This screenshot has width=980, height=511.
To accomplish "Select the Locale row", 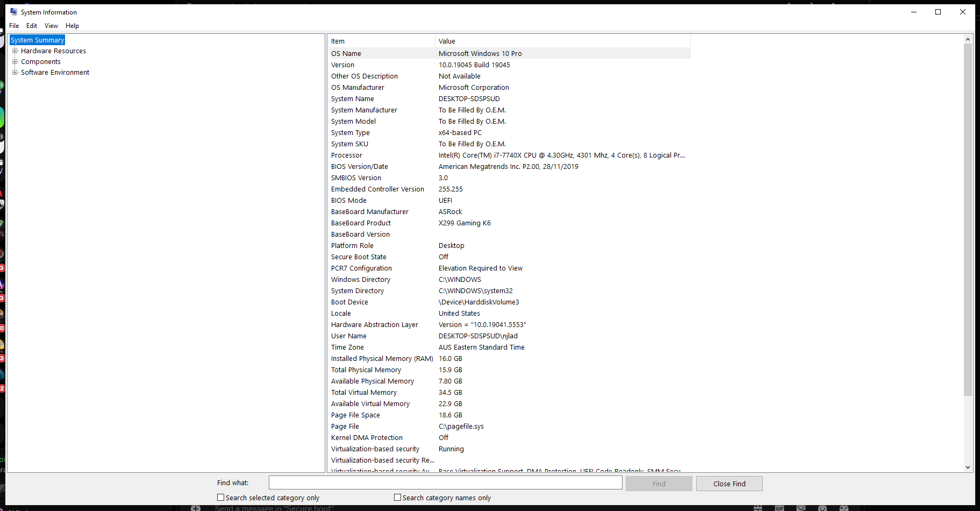I will (510, 314).
